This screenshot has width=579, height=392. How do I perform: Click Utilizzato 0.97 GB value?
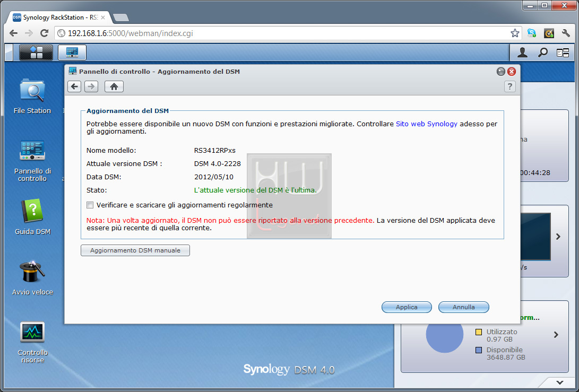[499, 339]
